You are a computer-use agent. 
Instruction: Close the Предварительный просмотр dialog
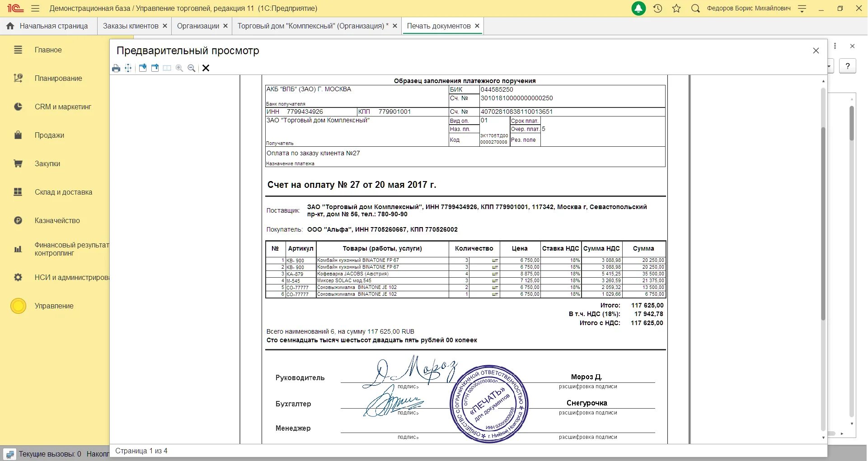[x=816, y=51]
